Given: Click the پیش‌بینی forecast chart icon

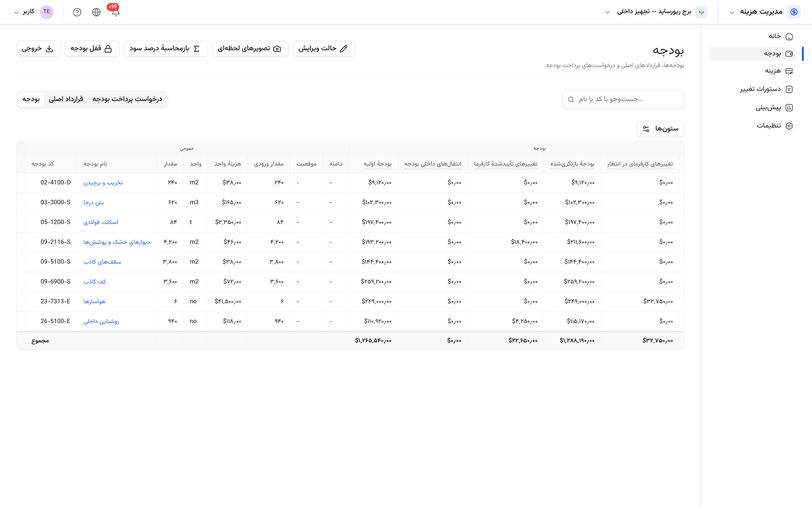Looking at the screenshot, I should 789,108.
